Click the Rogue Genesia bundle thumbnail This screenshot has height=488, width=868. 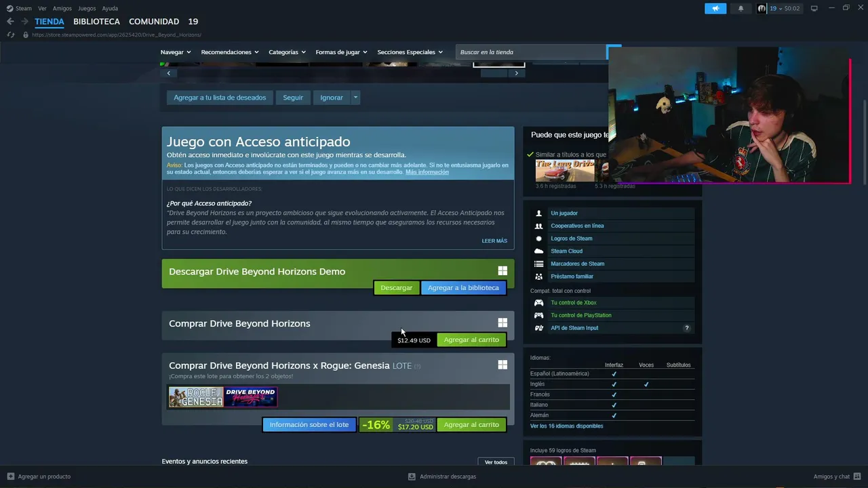click(x=196, y=397)
